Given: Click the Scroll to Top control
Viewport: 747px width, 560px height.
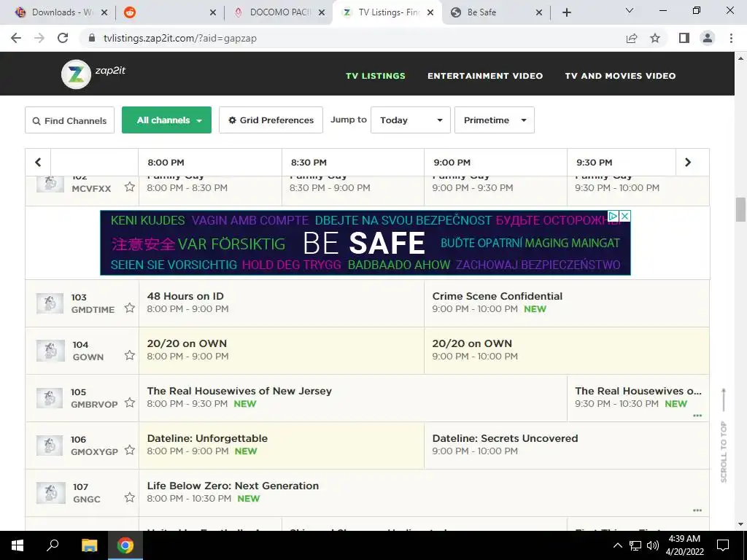Looking at the screenshot, I should [x=724, y=436].
